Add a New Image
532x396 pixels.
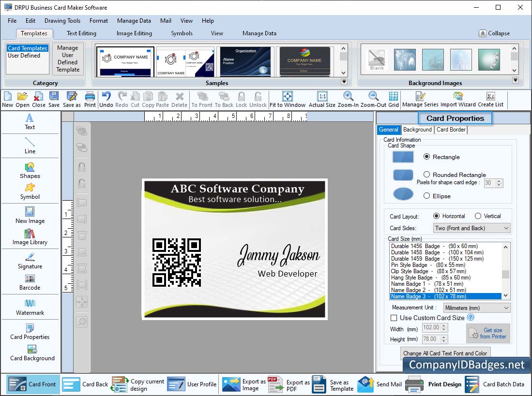coord(30,216)
